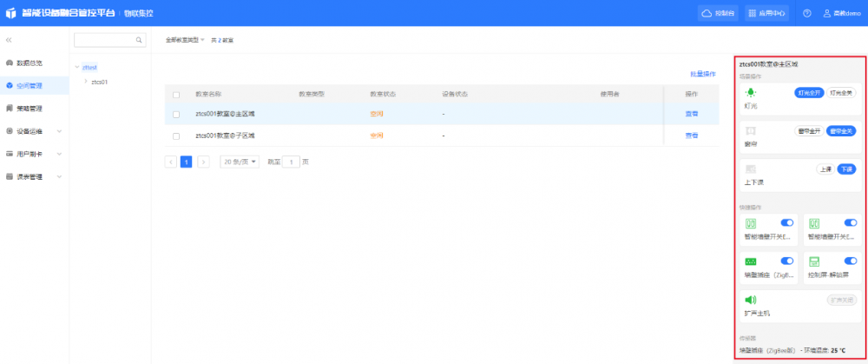Open 控制台 with the cloud icon

[718, 13]
